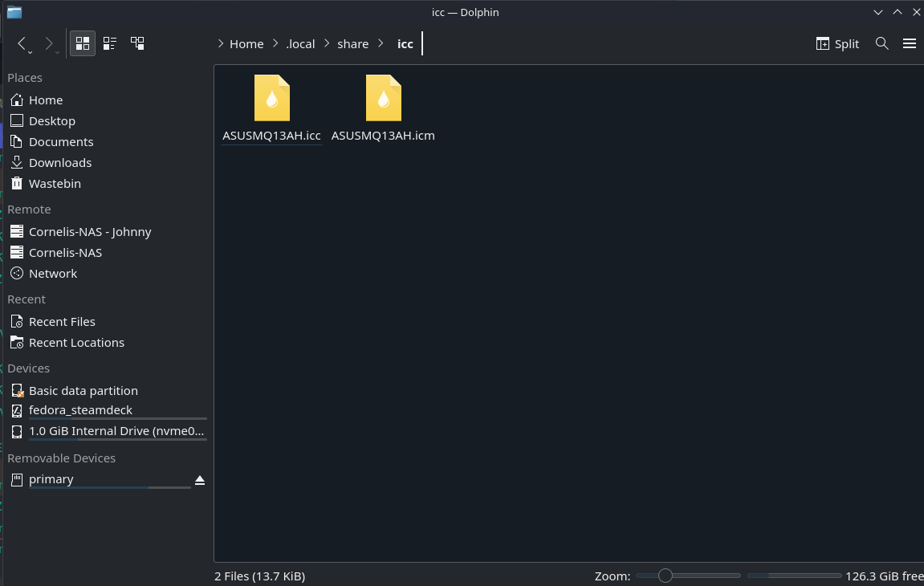Open Cornelis-NAS - Johnny remote location
Screen dimensions: 924x586
tap(107, 232)
